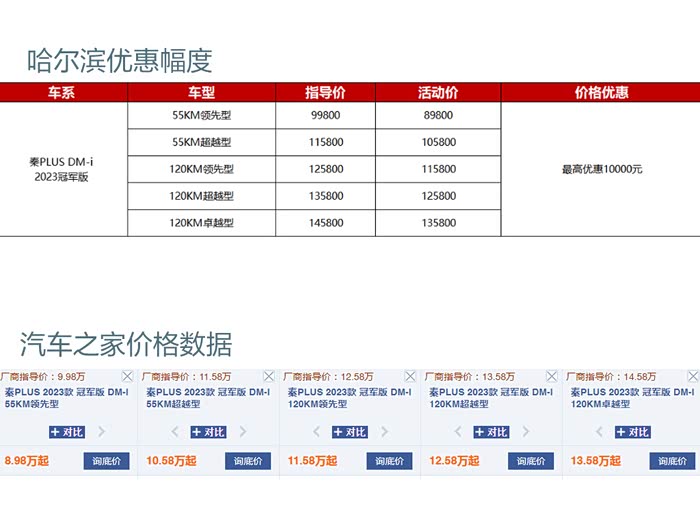The height and width of the screenshot is (525, 700).
Task: Click 询底价 for the 11.58万起 card
Action: (389, 461)
